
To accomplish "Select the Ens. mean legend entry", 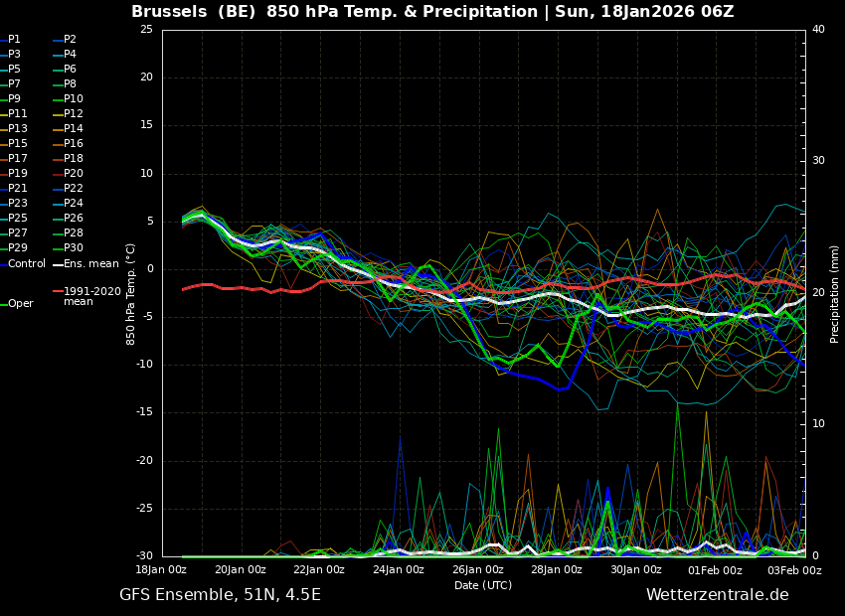I will (x=90, y=263).
